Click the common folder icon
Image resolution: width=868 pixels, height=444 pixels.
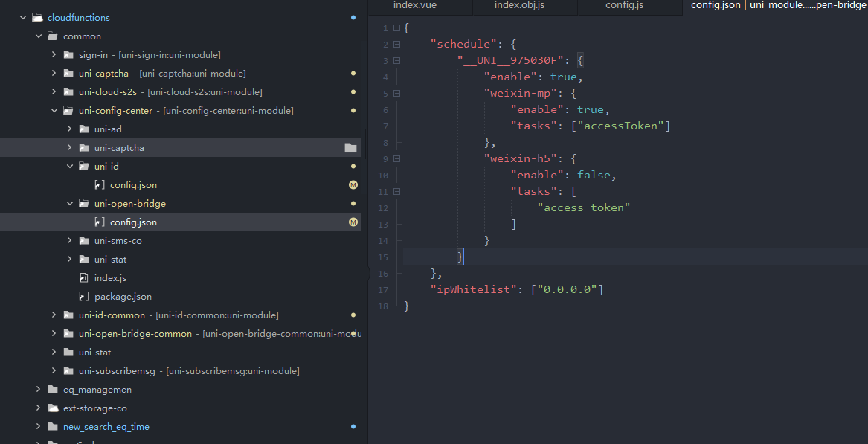click(53, 36)
